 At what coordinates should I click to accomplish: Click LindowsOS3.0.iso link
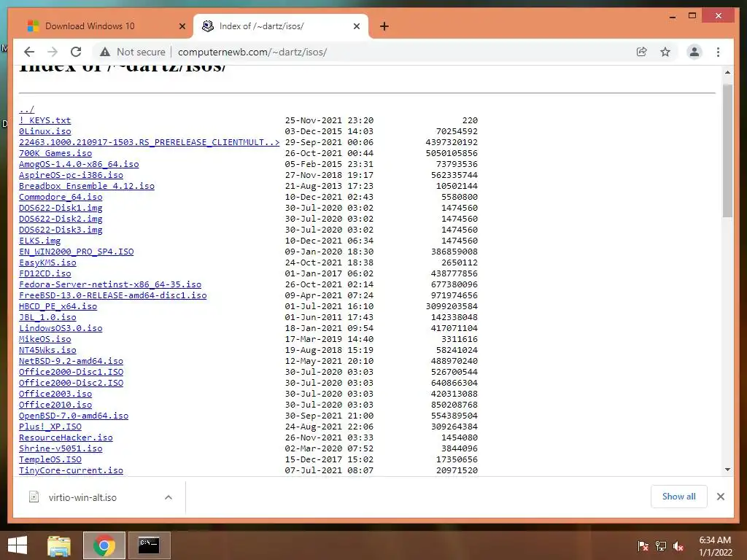coord(61,329)
